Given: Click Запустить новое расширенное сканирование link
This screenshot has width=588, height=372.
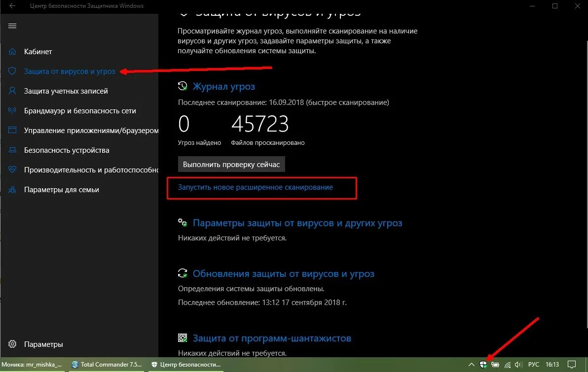Looking at the screenshot, I should tap(256, 187).
